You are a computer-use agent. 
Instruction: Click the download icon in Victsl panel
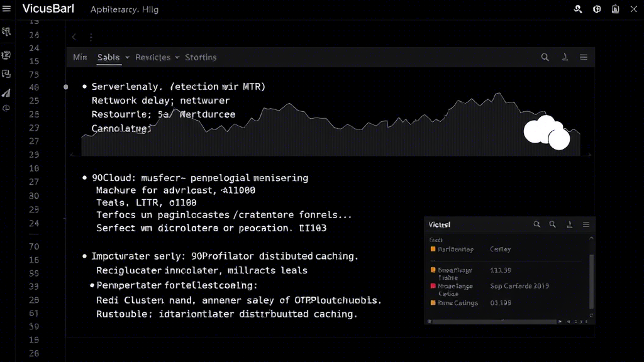click(x=570, y=224)
